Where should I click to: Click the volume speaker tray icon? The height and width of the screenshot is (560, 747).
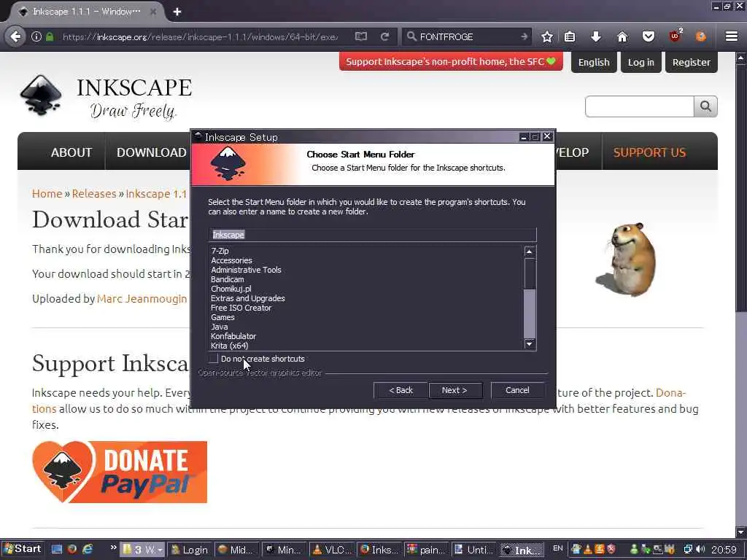tap(700, 549)
